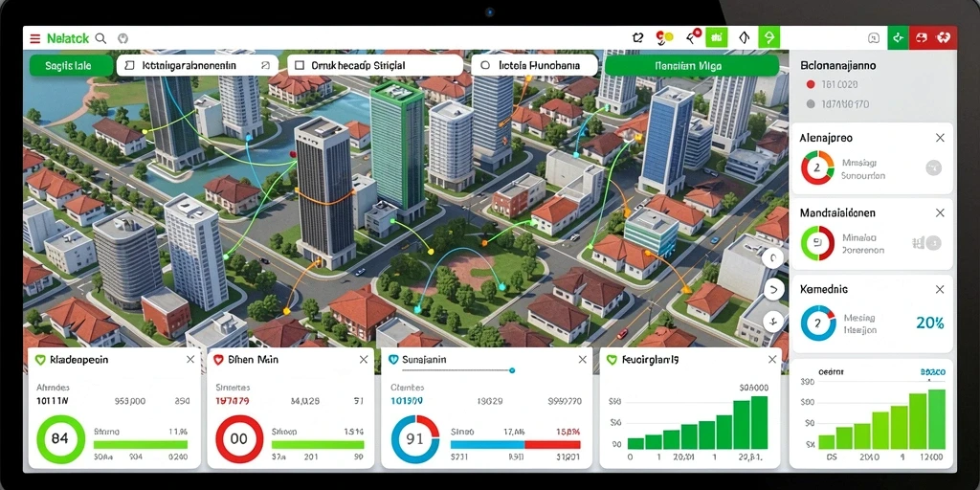
Task: Collapse the Alenajpreo panel
Action: click(940, 138)
